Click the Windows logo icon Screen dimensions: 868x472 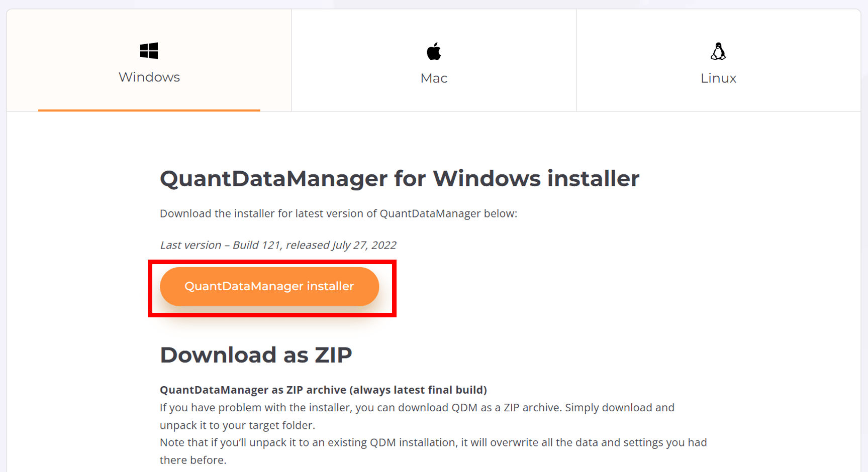point(149,51)
